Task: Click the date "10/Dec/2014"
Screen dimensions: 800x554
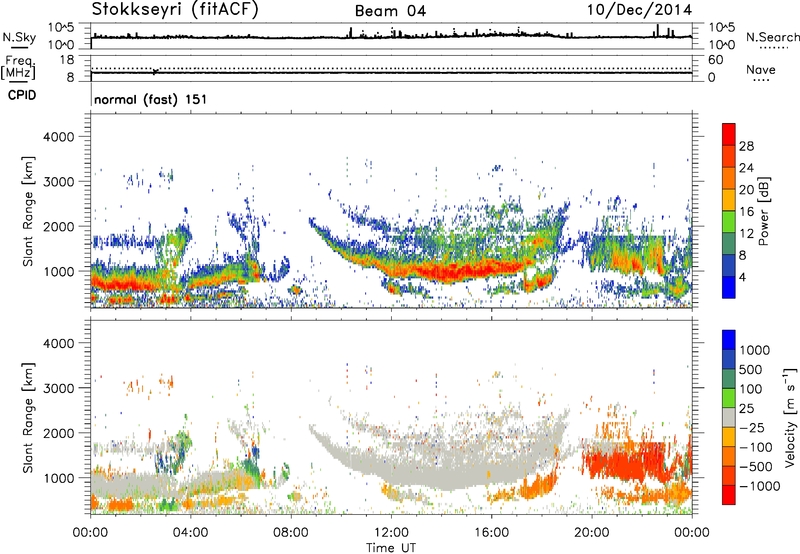Action: click(x=639, y=10)
